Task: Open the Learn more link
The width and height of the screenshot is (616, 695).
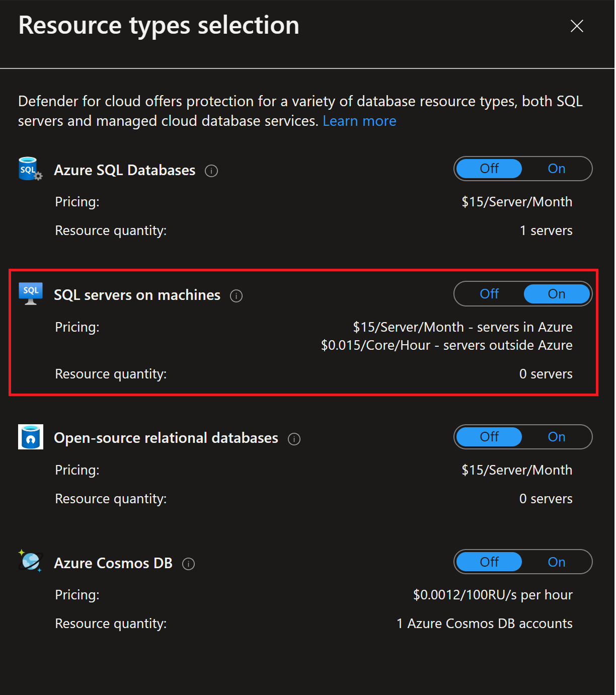Action: point(359,121)
